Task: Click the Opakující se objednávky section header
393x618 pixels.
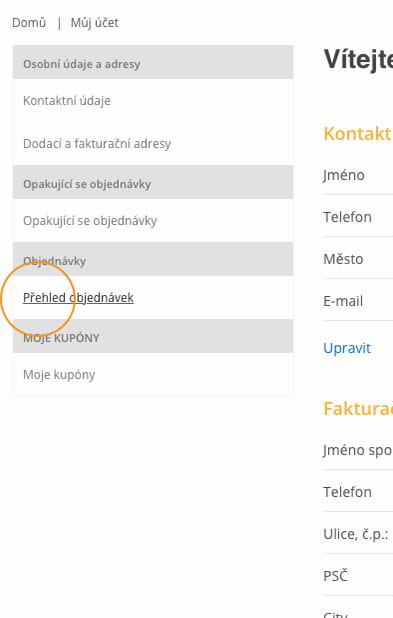Action: [x=153, y=182]
